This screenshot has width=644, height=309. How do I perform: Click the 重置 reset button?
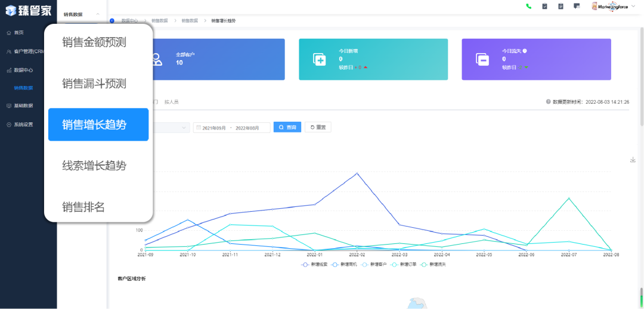click(318, 127)
